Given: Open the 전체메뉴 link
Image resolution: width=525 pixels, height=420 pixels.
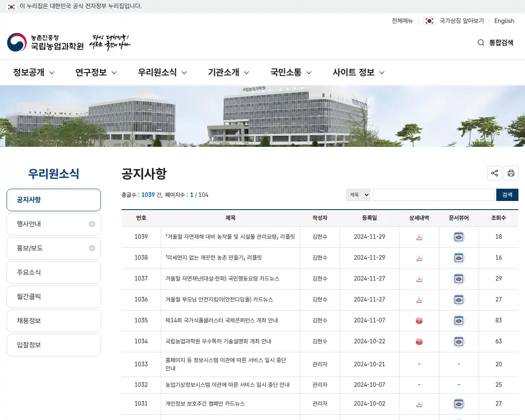Looking at the screenshot, I should [402, 21].
